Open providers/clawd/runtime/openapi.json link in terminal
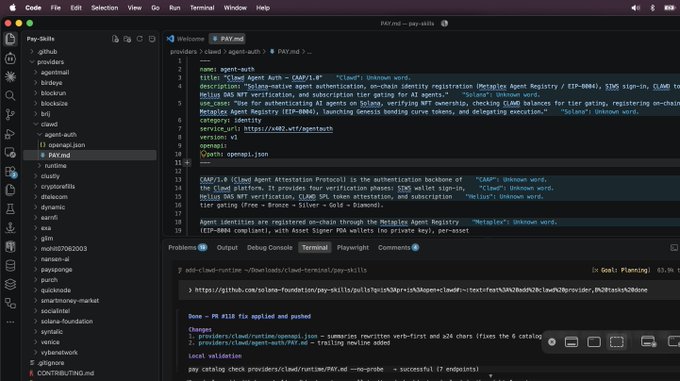This screenshot has height=381, width=680. click(258, 336)
